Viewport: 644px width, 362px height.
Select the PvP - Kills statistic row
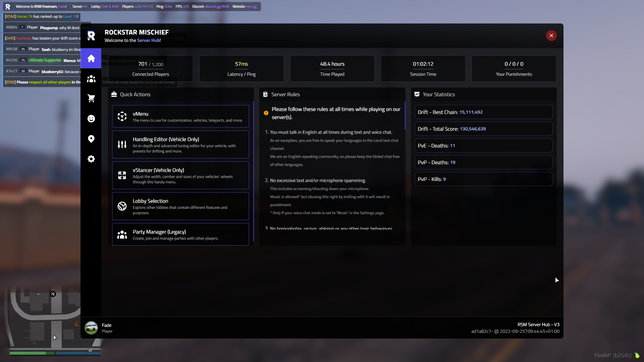[483, 179]
